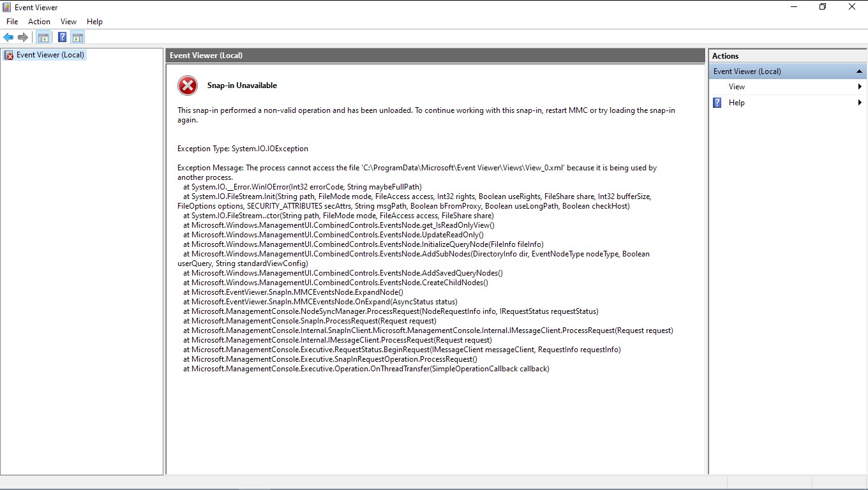
Task: Click the NodeSyncManager.ProcessRequest stack line
Action: (391, 311)
